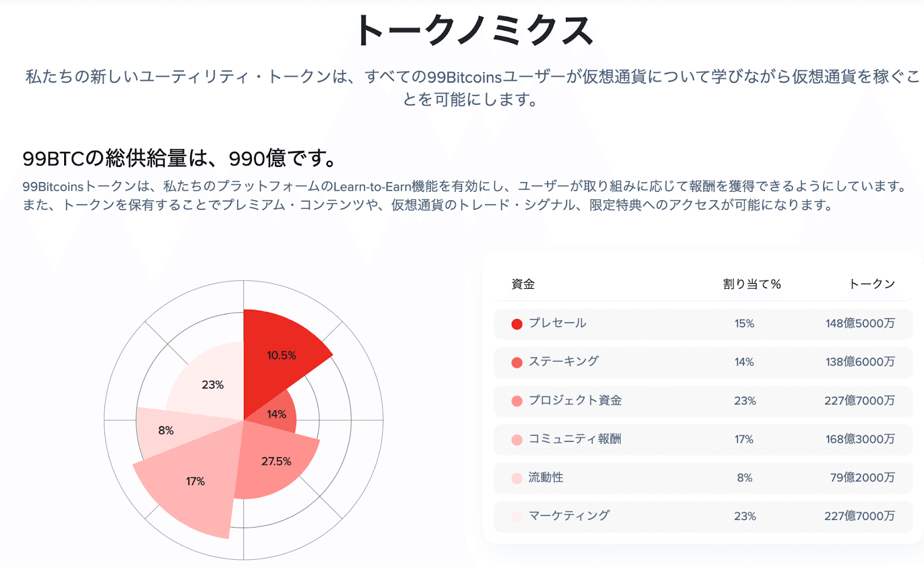924x568 pixels.
Task: Click the プレセール row label
Action: tap(557, 324)
